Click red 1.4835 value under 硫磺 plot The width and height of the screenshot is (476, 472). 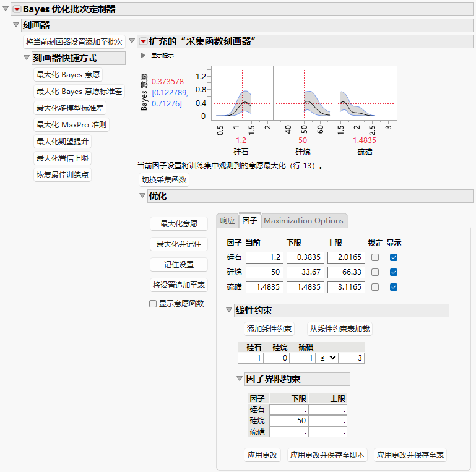tap(365, 140)
